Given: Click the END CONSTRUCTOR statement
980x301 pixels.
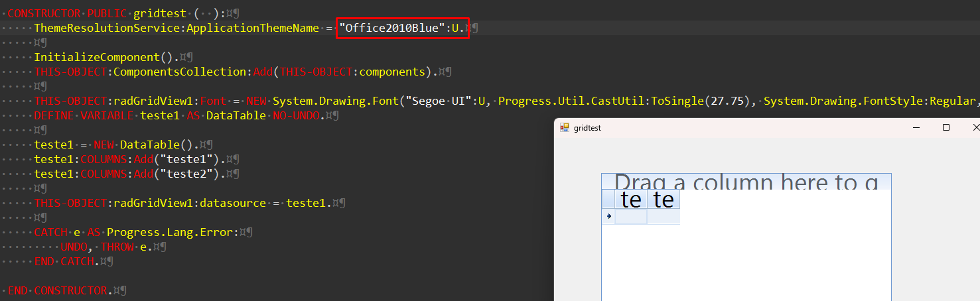Looking at the screenshot, I should pos(58,290).
